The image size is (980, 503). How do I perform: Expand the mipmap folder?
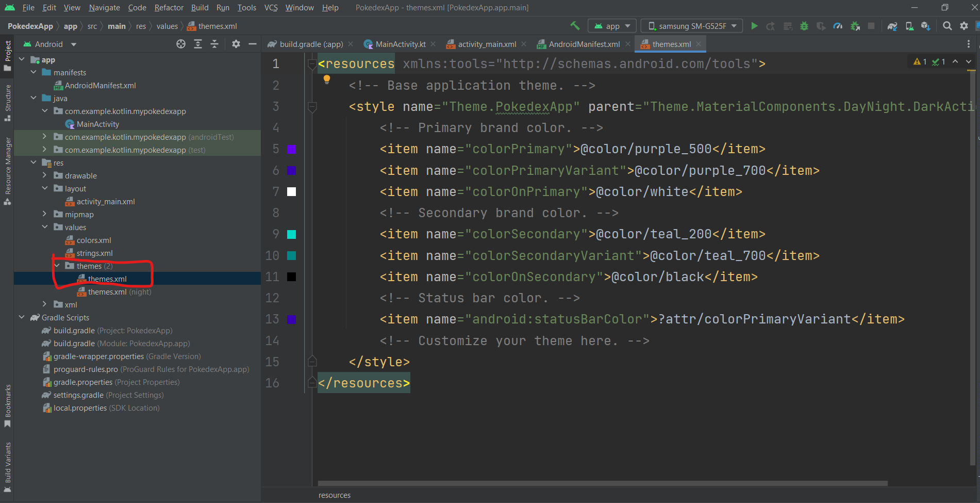coord(45,214)
